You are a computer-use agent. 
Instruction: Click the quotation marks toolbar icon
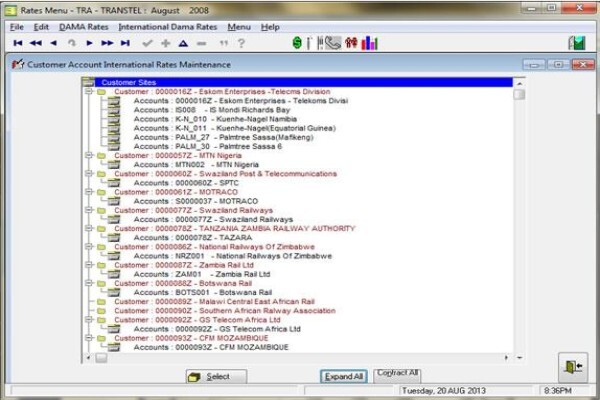pos(224,43)
